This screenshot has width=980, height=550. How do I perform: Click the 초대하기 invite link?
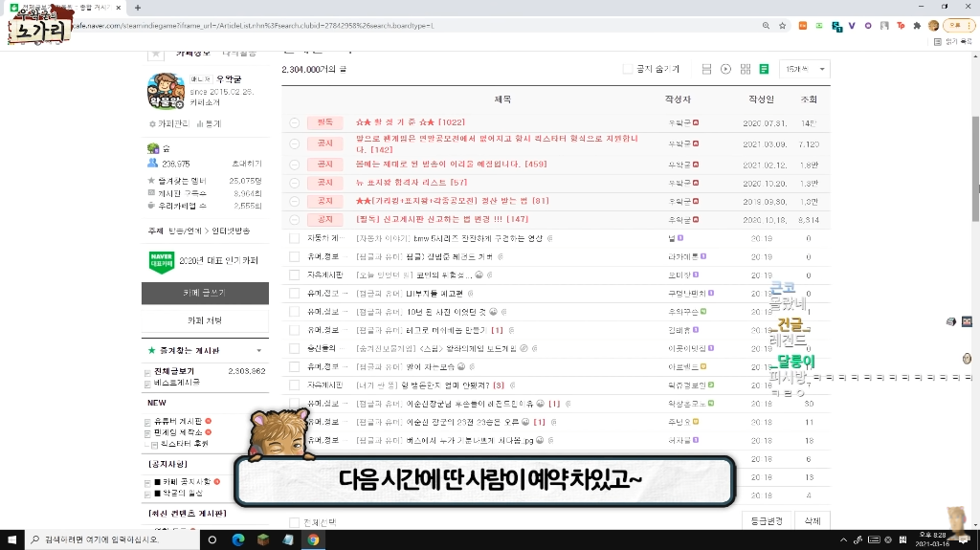[247, 164]
